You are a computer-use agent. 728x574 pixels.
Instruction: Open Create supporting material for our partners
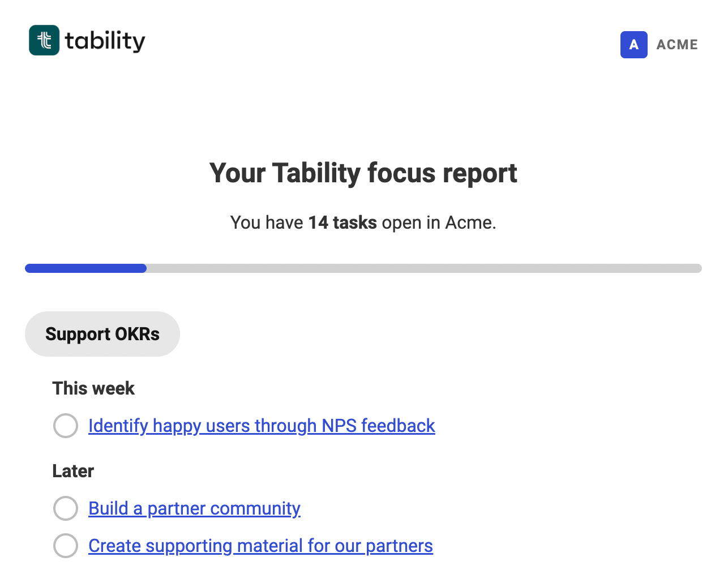click(260, 546)
